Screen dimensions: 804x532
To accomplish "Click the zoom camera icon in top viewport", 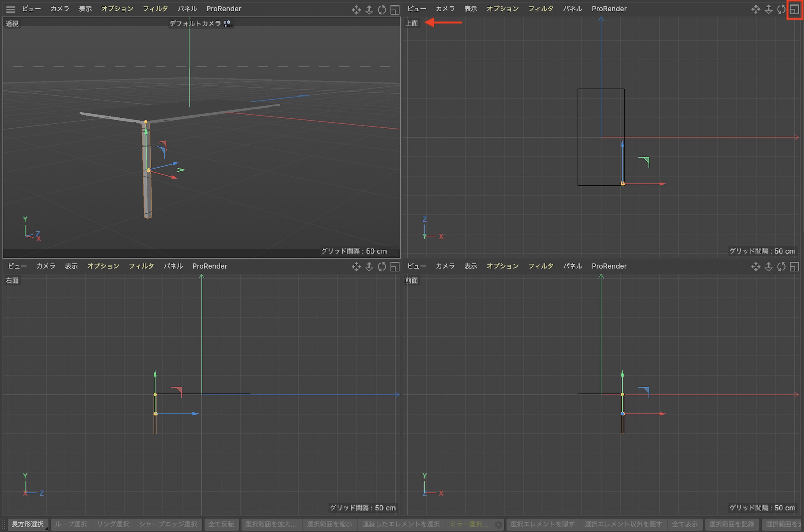I will pos(768,9).
